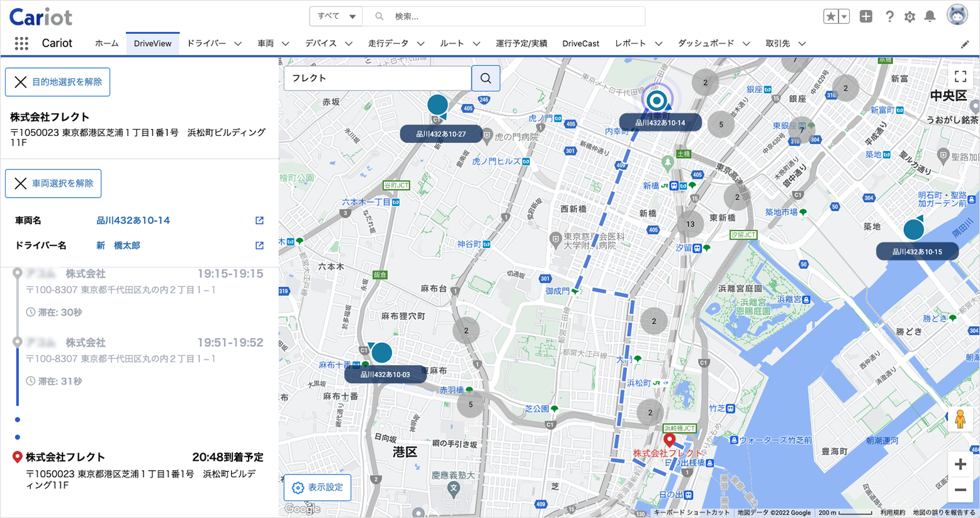Switch to the DriveCast tab

click(x=580, y=43)
